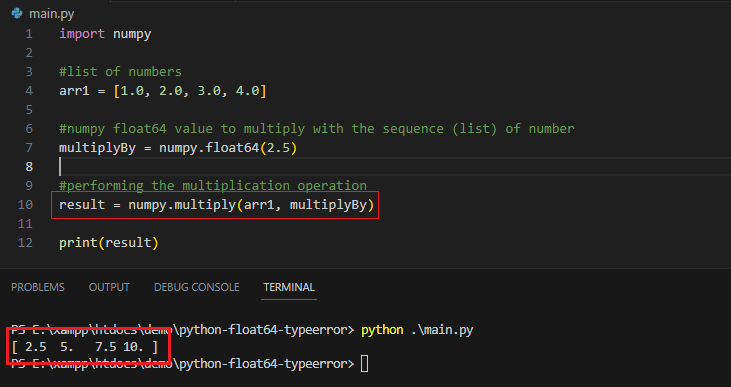Image resolution: width=731 pixels, height=387 pixels.
Task: Click line number 4 in the gutter
Action: coord(29,90)
